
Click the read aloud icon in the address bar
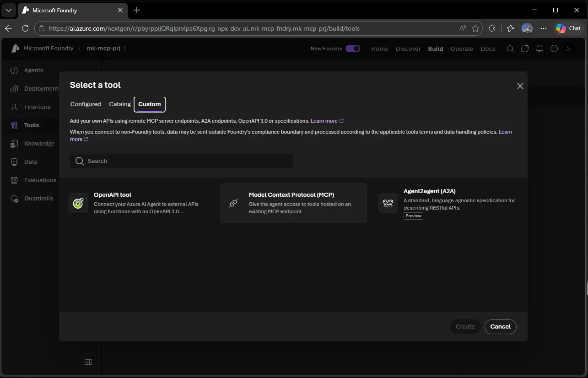click(463, 28)
